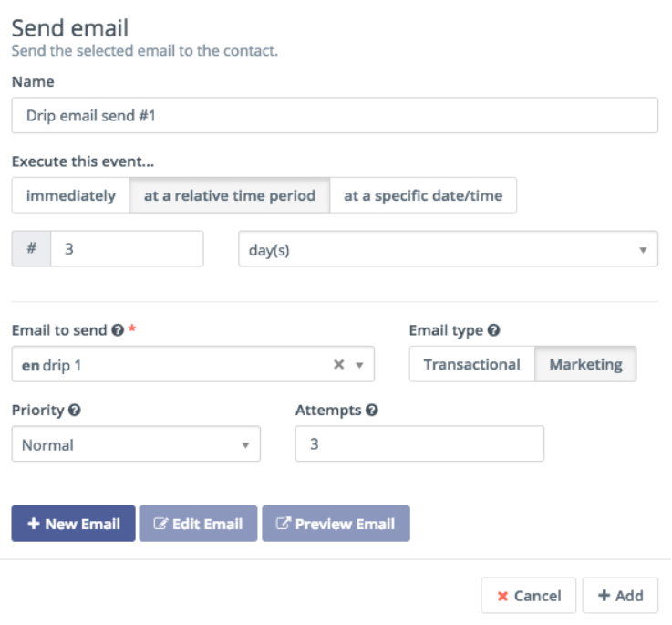This screenshot has width=672, height=625.
Task: Select 'immediately' execution option
Action: click(x=71, y=195)
